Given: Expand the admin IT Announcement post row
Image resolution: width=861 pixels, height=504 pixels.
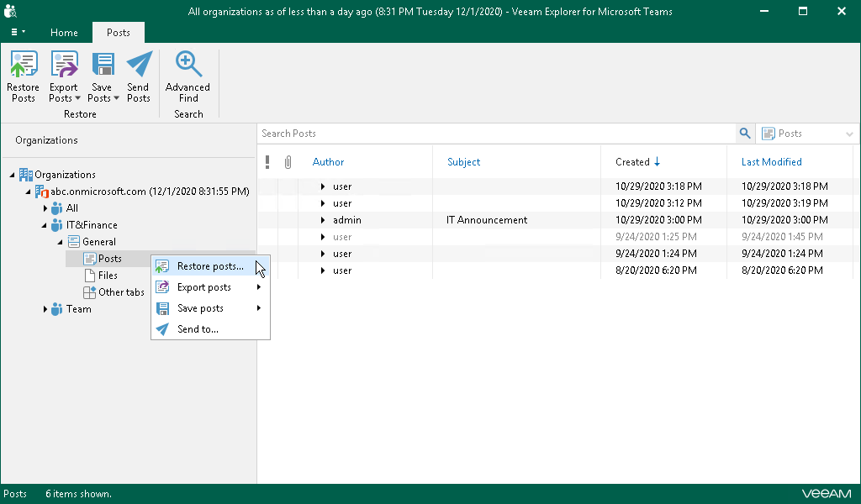Looking at the screenshot, I should 323,220.
